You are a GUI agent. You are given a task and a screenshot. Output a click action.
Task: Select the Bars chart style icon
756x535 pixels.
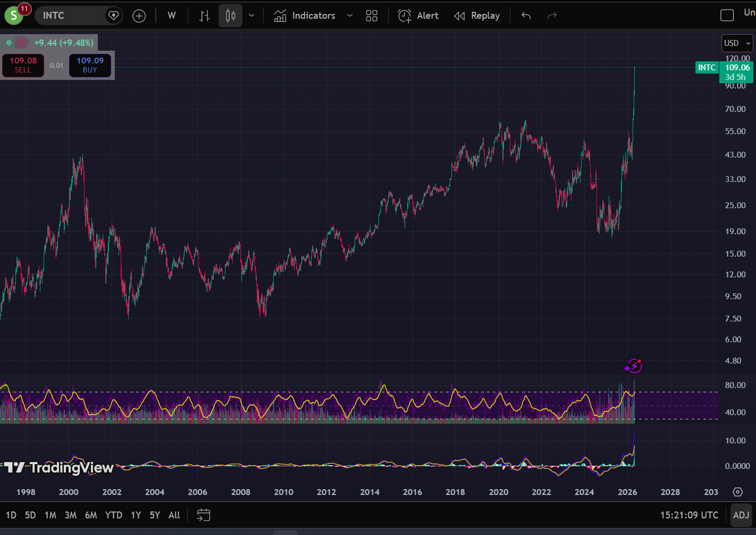tap(204, 16)
